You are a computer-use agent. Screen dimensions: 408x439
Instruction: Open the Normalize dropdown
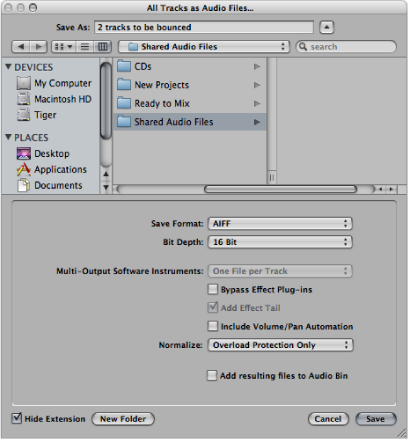(x=280, y=345)
